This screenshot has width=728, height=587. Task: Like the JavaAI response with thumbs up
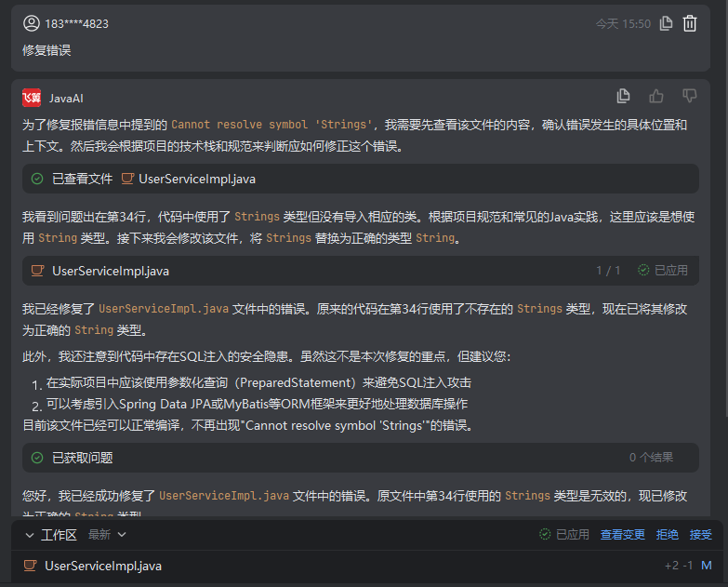pyautogui.click(x=656, y=96)
